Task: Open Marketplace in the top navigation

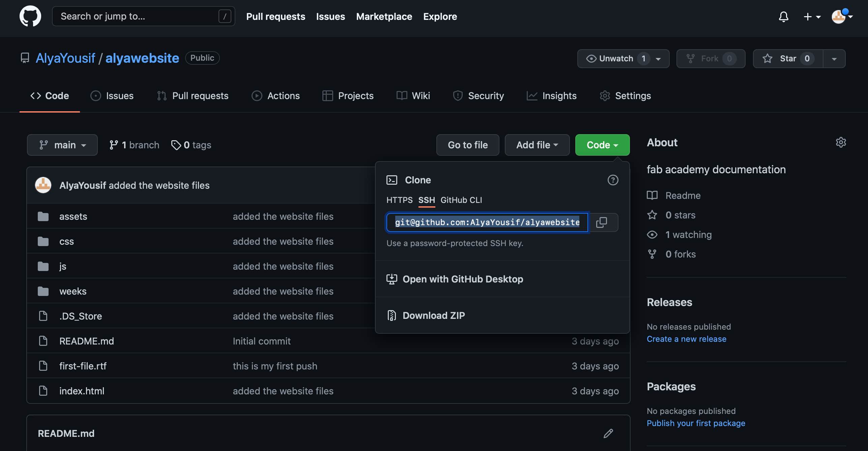Action: click(384, 17)
